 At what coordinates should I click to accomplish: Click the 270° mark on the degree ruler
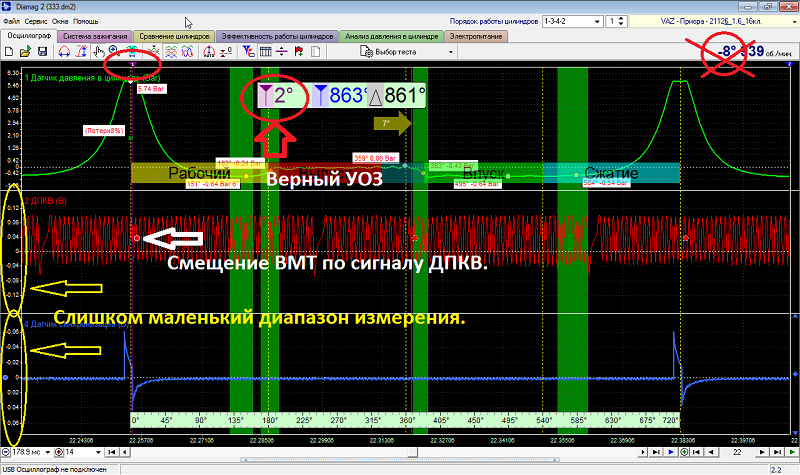(338, 420)
